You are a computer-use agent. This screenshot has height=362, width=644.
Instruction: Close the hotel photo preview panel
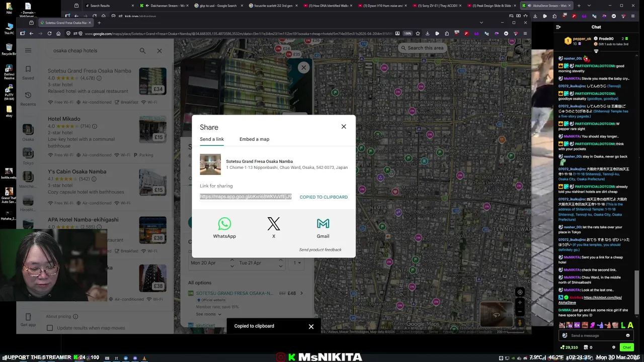click(x=303, y=67)
